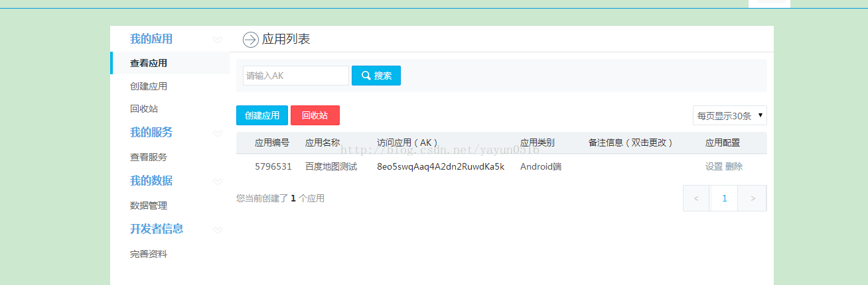Select 查看应用 in the sidebar
868x285 pixels.
149,63
